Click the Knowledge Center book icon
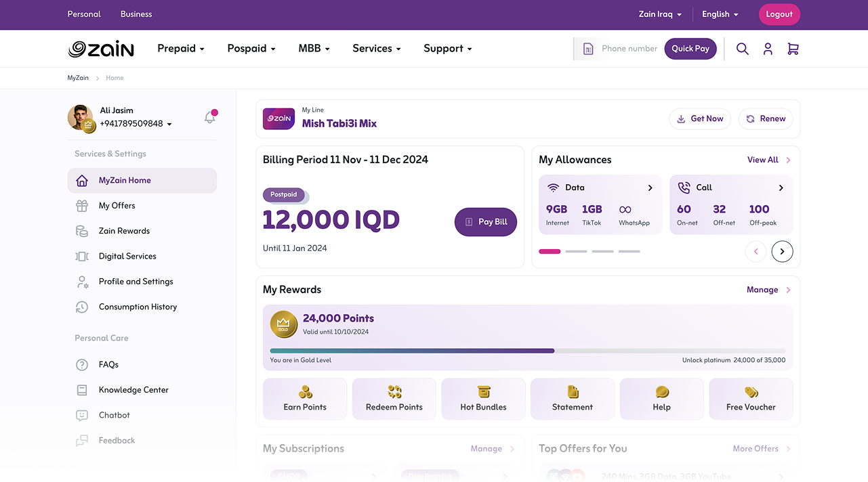 click(x=82, y=390)
